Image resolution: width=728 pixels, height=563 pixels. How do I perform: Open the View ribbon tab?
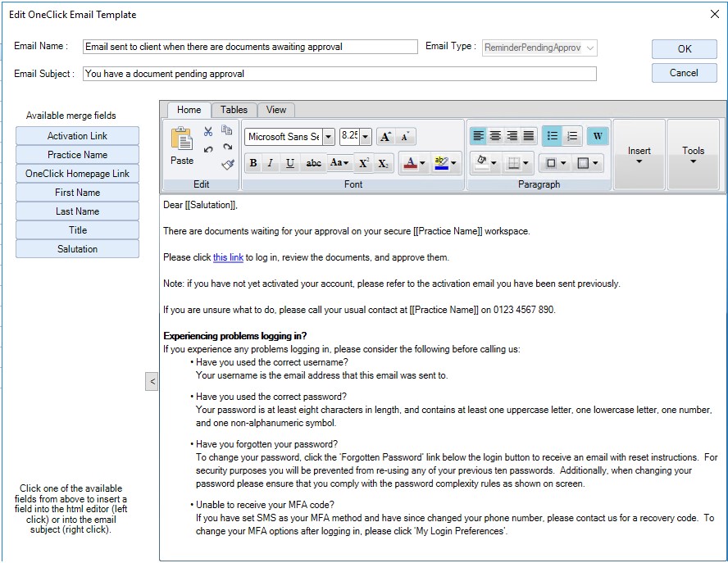tap(275, 110)
